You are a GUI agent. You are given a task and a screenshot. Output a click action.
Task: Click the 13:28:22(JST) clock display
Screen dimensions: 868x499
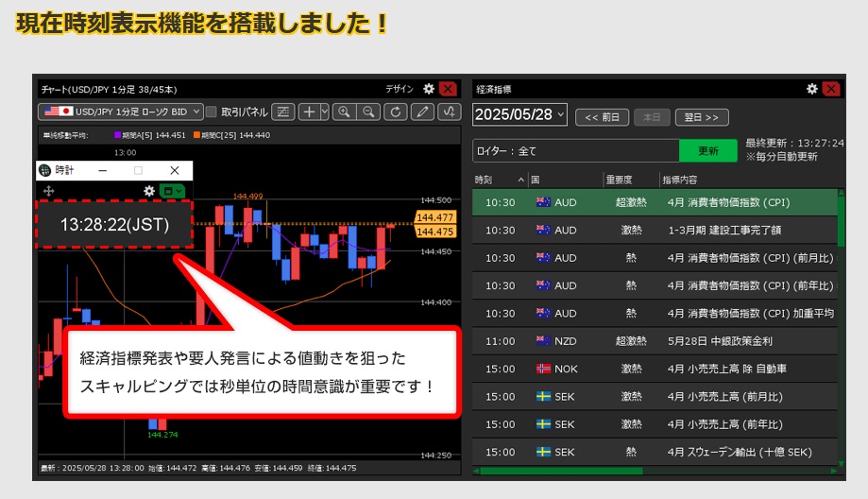pyautogui.click(x=114, y=224)
